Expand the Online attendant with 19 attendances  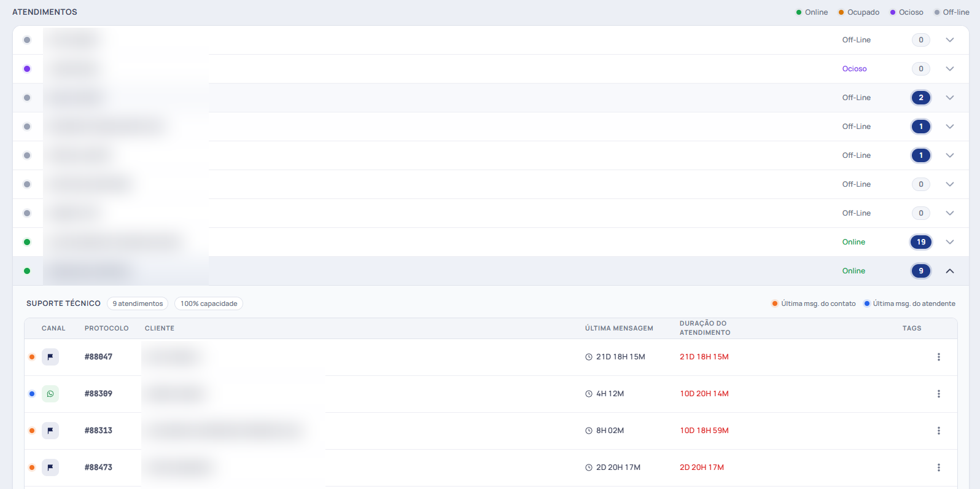950,242
